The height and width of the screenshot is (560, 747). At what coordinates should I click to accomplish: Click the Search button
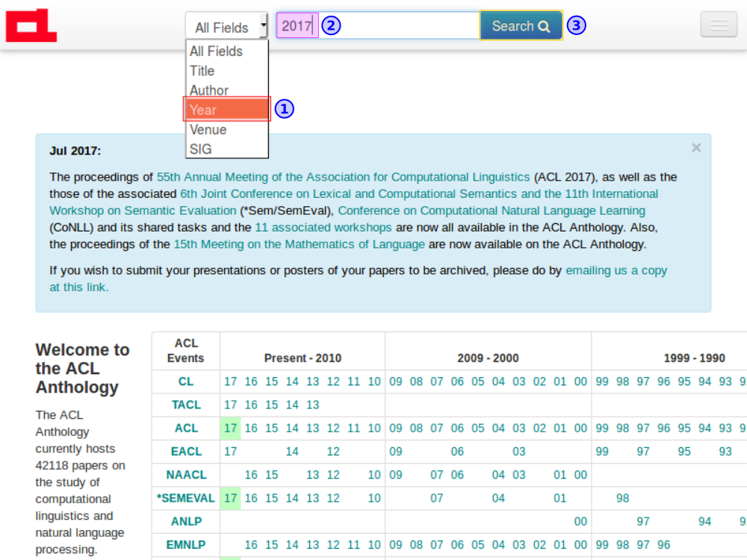[521, 25]
